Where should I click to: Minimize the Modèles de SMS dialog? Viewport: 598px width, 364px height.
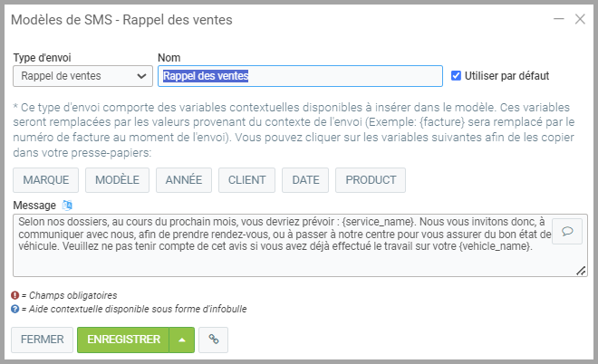(x=558, y=19)
